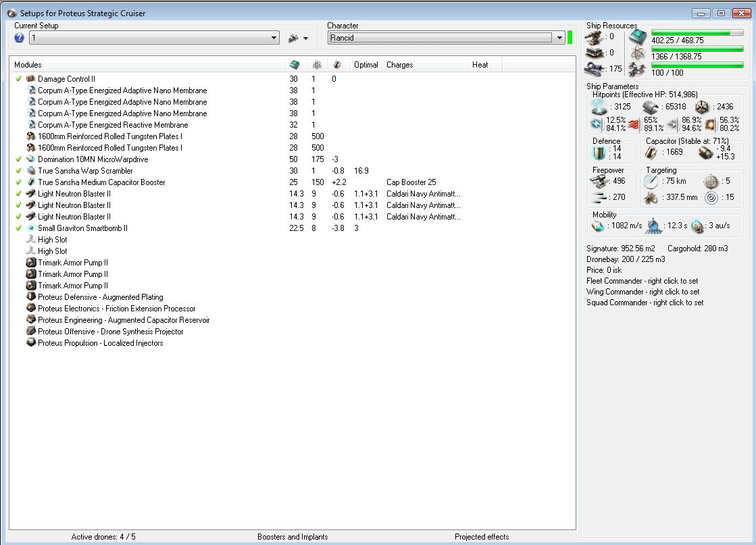Click the capacitor column header icon
This screenshot has height=545, width=756.
(x=337, y=65)
